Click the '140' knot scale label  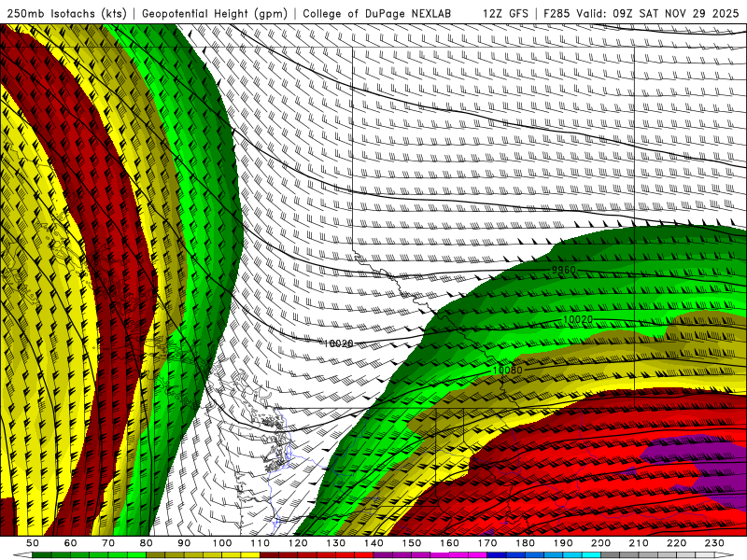373,543
